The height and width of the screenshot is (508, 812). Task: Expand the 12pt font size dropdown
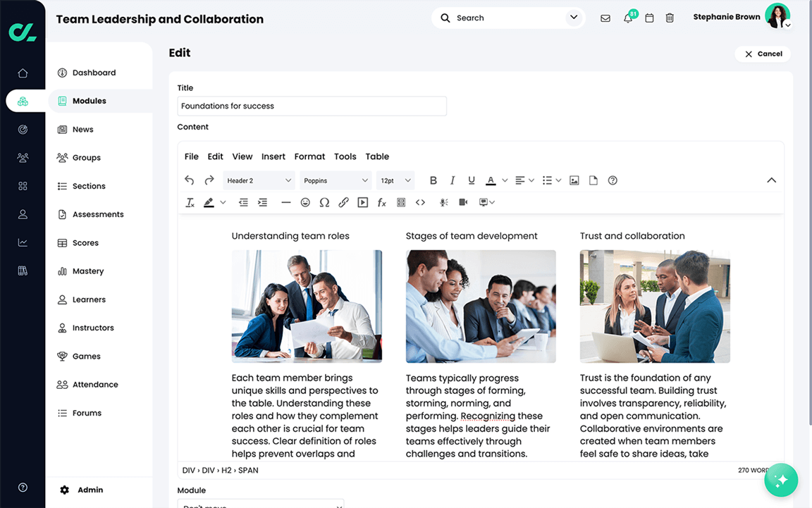tap(395, 180)
